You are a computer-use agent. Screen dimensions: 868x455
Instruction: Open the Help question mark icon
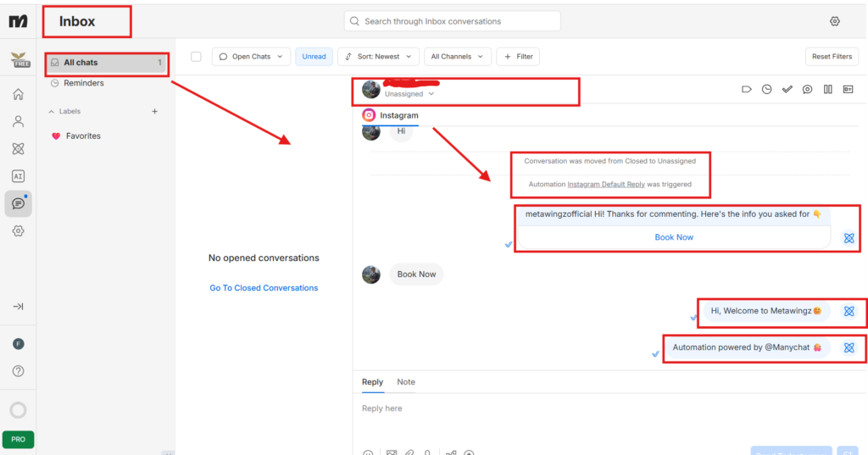19,371
